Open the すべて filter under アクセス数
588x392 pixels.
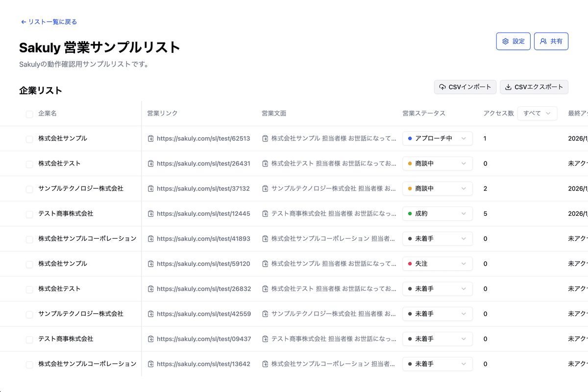(537, 113)
